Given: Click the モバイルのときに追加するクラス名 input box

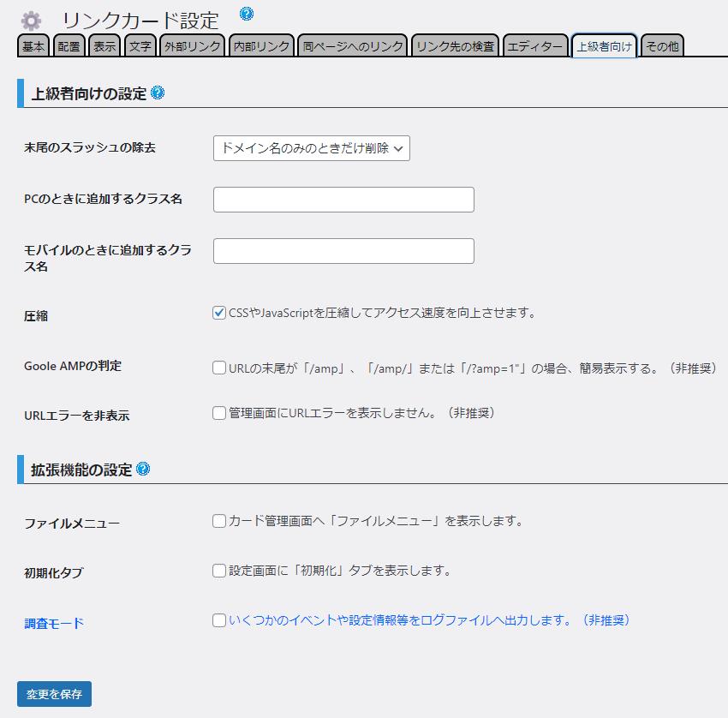Looking at the screenshot, I should [343, 251].
